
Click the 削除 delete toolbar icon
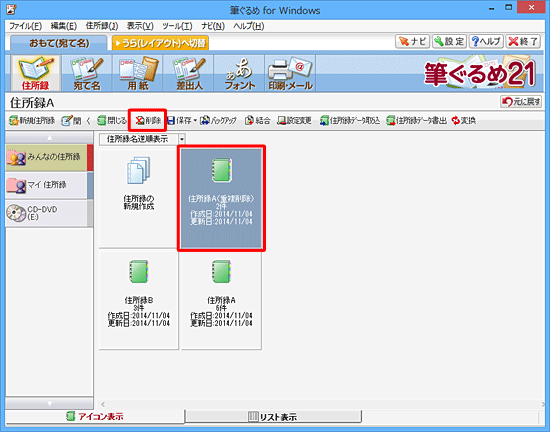[x=148, y=121]
